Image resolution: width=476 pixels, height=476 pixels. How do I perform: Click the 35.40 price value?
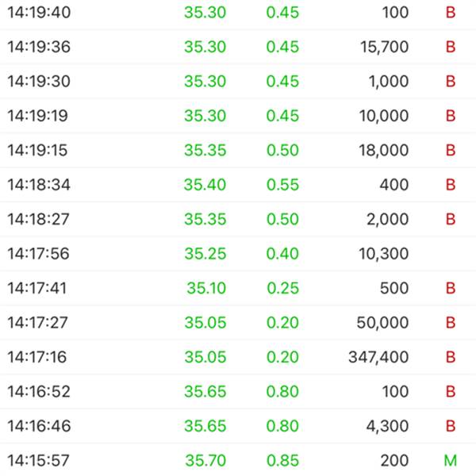coord(205,185)
